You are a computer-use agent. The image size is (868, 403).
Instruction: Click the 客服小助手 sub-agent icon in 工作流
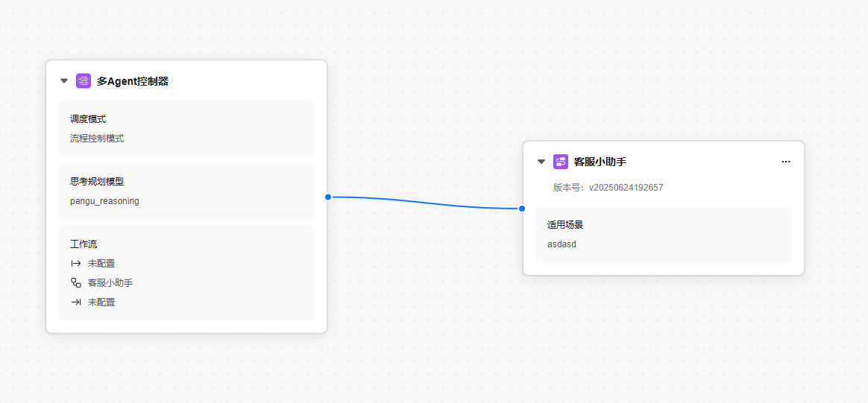pyautogui.click(x=76, y=283)
